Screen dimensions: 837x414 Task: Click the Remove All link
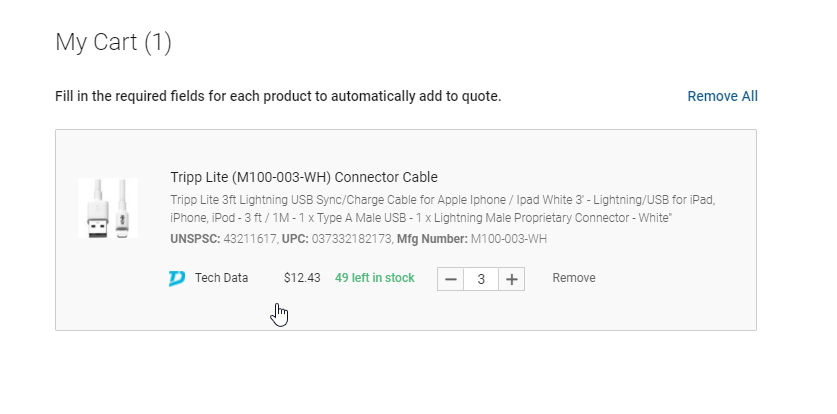pyautogui.click(x=722, y=96)
